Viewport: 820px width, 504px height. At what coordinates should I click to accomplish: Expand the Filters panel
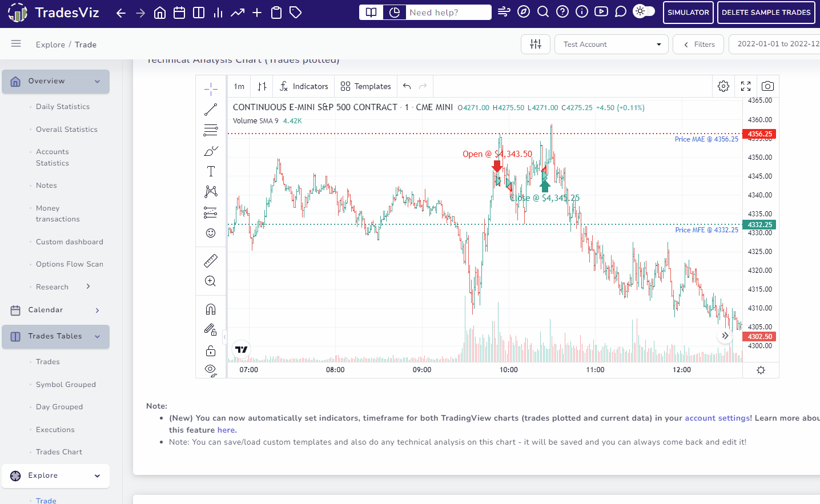(698, 44)
